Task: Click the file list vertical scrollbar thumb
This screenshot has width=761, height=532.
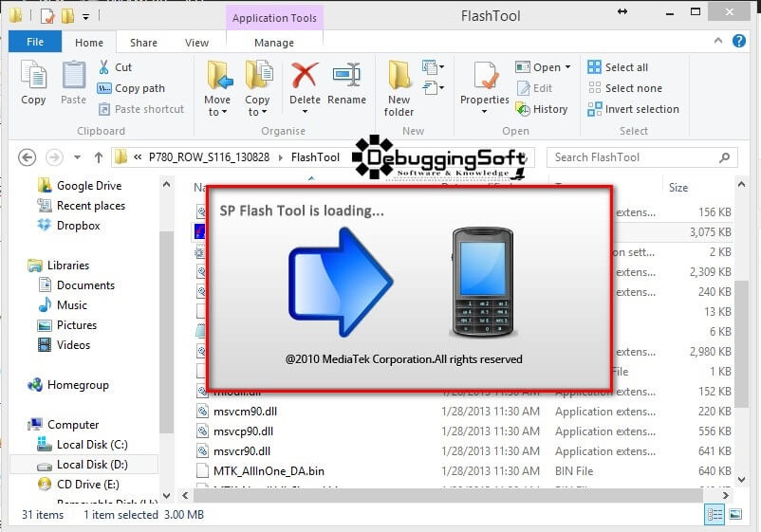Action: pos(741,344)
